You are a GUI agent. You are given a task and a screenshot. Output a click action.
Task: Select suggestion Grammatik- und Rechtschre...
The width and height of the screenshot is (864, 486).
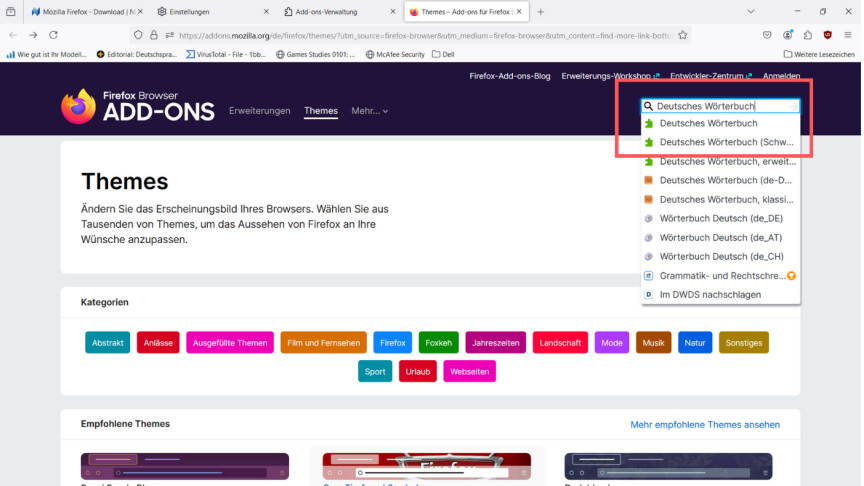click(x=721, y=276)
